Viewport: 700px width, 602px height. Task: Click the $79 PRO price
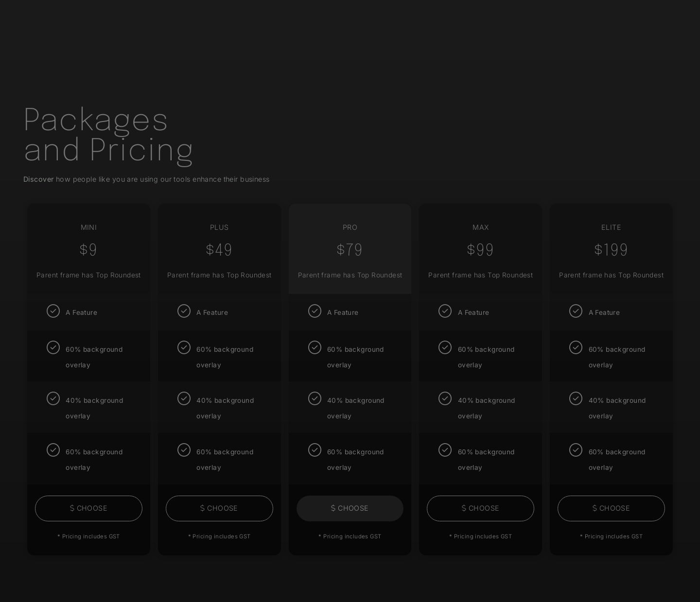click(350, 250)
